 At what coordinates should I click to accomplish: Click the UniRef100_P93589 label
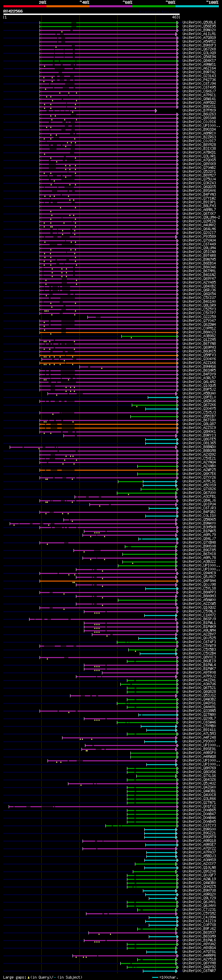[x=199, y=237]
